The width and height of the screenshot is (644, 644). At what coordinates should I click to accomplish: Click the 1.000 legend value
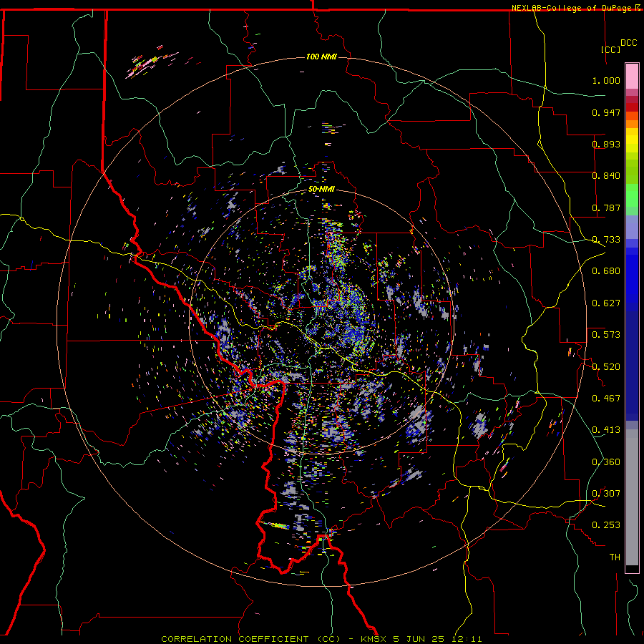click(x=606, y=80)
